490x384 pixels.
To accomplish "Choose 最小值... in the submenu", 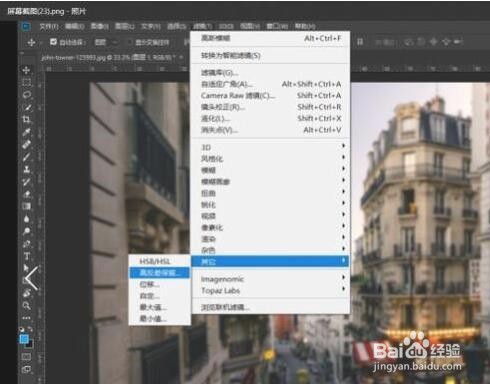I will 159,318.
